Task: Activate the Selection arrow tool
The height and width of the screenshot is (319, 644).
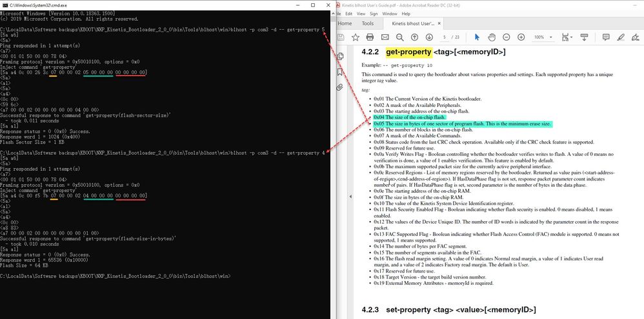Action: point(477,37)
